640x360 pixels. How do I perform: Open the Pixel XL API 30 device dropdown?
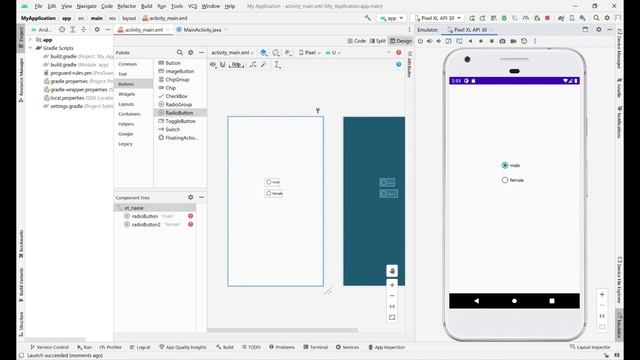[x=438, y=18]
